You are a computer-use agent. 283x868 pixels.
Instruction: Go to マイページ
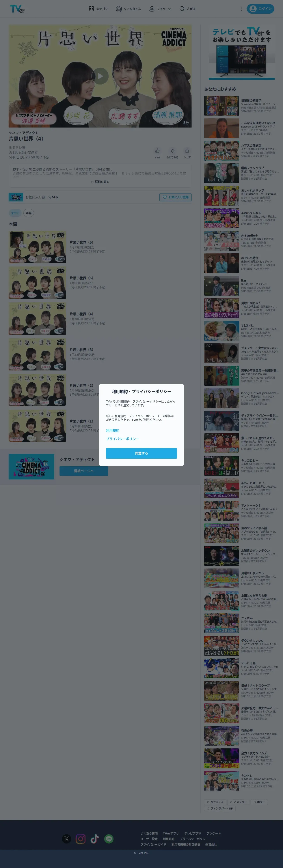160,9
